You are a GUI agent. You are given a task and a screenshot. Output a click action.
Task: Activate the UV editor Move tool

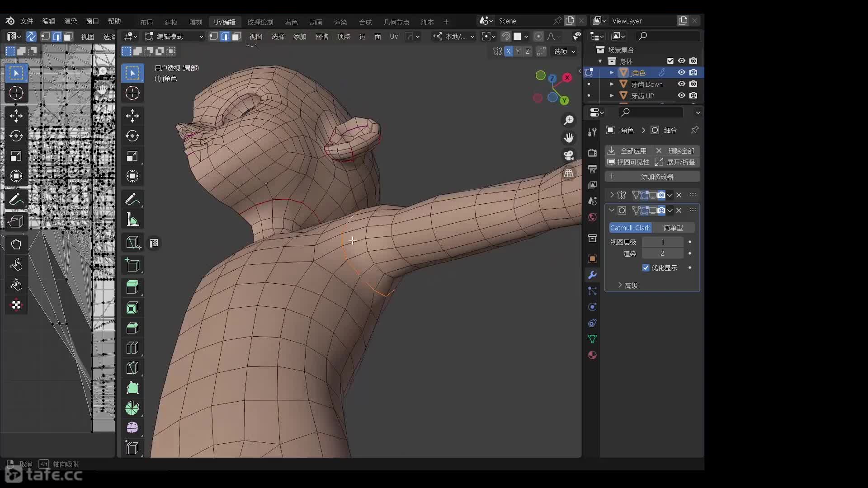(x=16, y=116)
